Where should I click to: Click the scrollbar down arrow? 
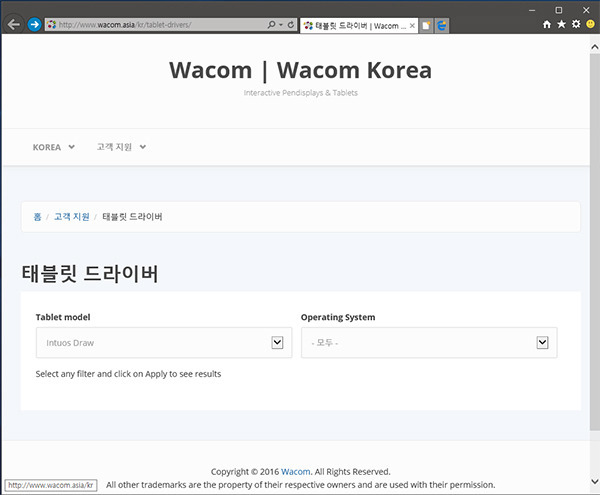click(595, 481)
